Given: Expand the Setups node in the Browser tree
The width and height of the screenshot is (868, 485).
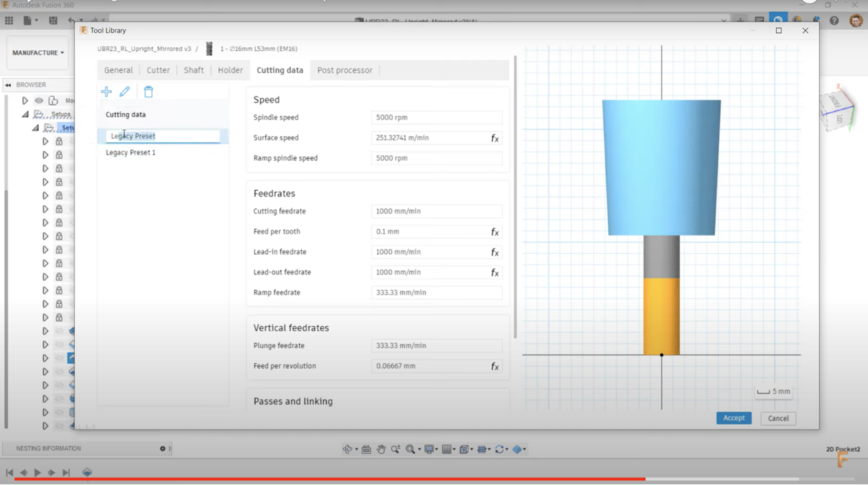Looking at the screenshot, I should pos(24,114).
